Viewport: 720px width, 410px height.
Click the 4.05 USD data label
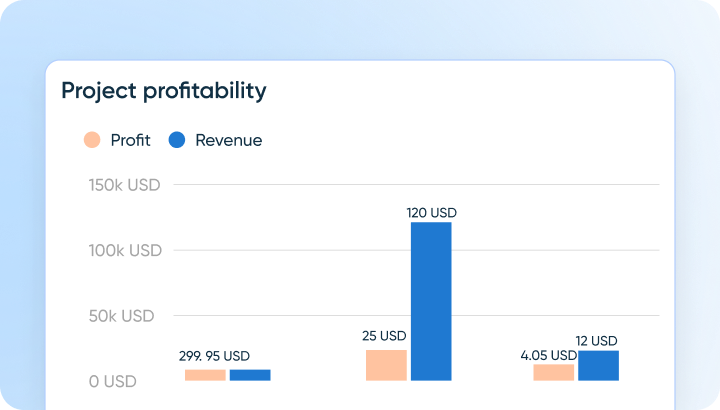pyautogui.click(x=548, y=355)
